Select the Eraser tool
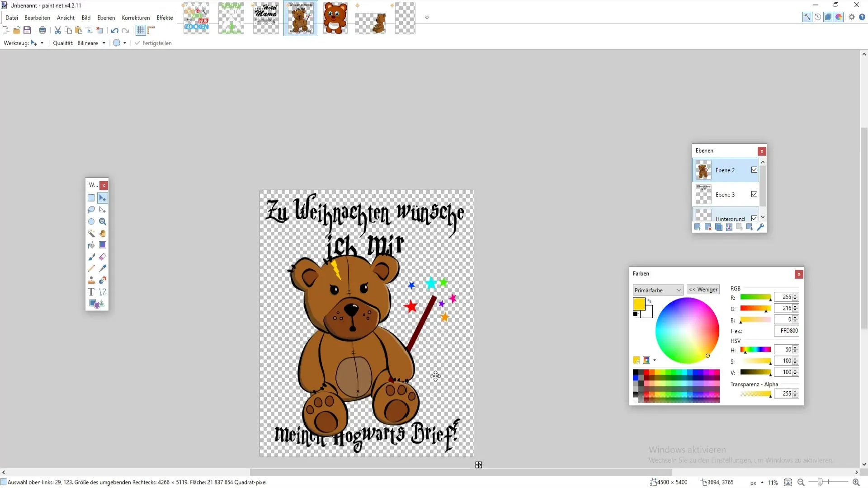 coord(103,257)
